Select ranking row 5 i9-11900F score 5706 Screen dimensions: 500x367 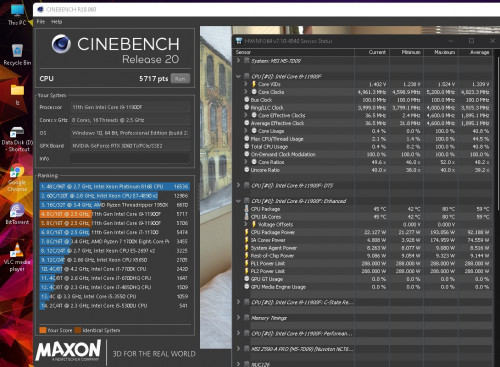pos(114,223)
